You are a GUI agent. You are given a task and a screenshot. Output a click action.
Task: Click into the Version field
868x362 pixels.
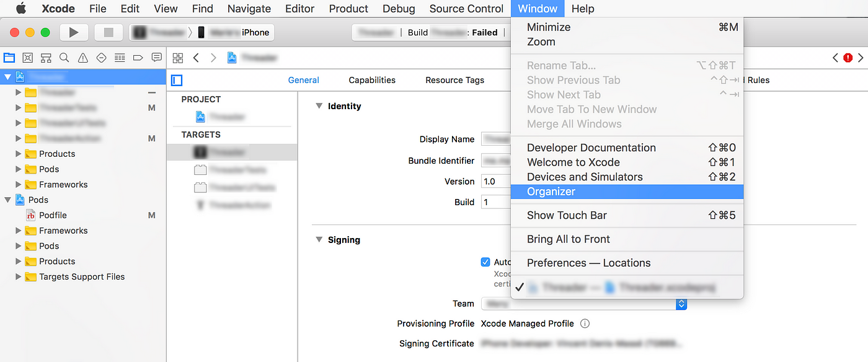click(496, 182)
